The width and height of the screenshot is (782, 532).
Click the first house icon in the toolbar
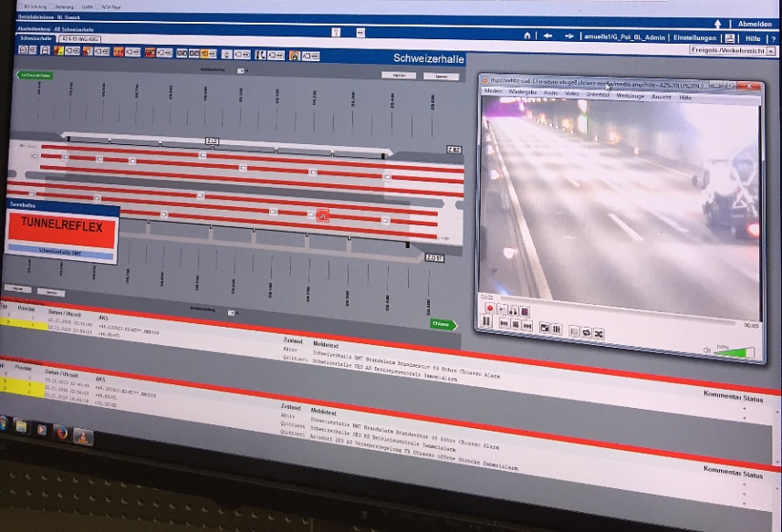23,49
